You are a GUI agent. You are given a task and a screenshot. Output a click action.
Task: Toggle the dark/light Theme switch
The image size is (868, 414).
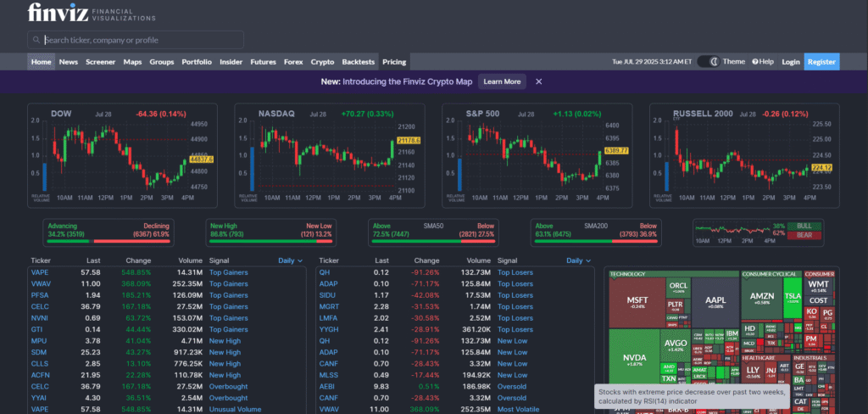click(x=708, y=62)
